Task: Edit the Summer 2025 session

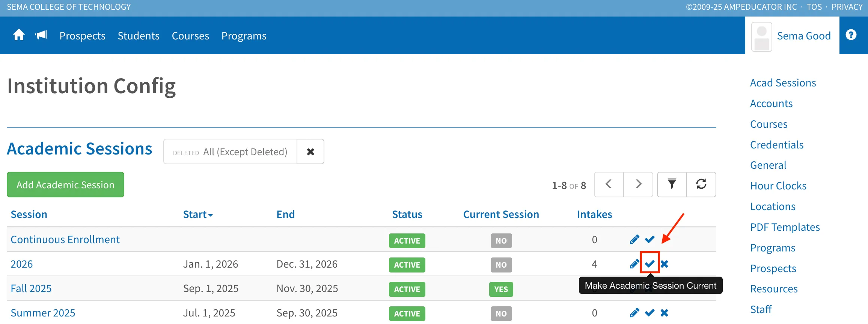Action: (x=634, y=313)
